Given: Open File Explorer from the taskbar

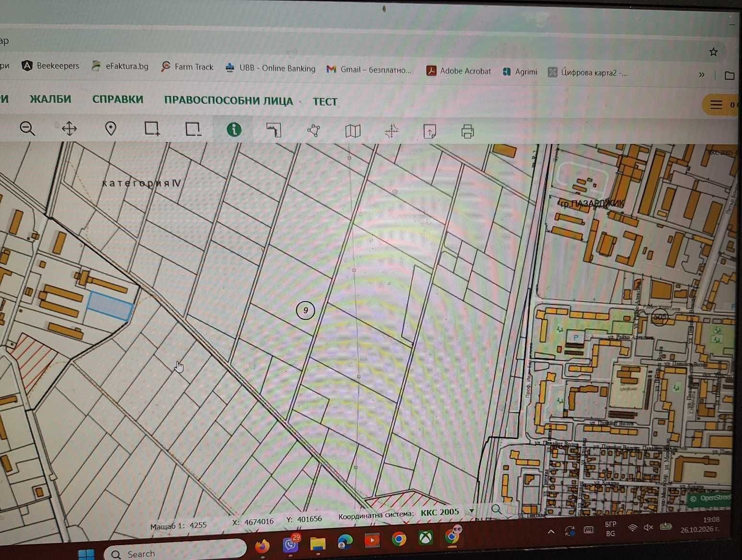Looking at the screenshot, I should (x=317, y=543).
